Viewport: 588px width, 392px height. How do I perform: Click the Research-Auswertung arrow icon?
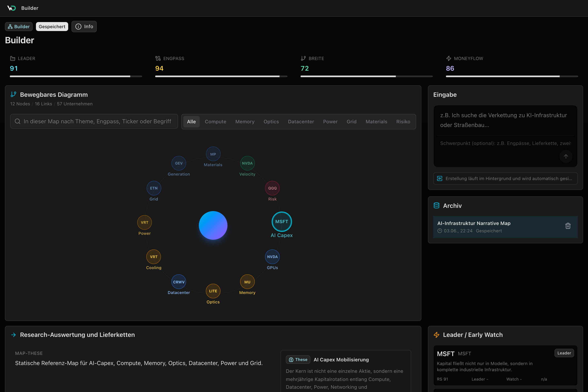13,335
